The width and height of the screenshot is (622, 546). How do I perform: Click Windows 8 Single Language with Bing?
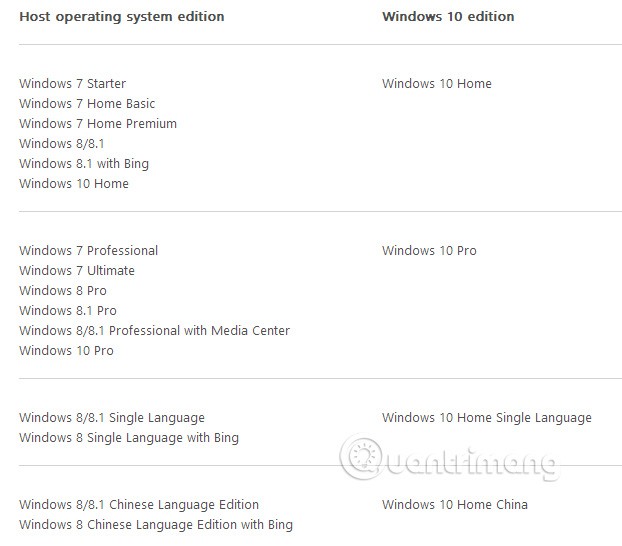[x=129, y=438]
